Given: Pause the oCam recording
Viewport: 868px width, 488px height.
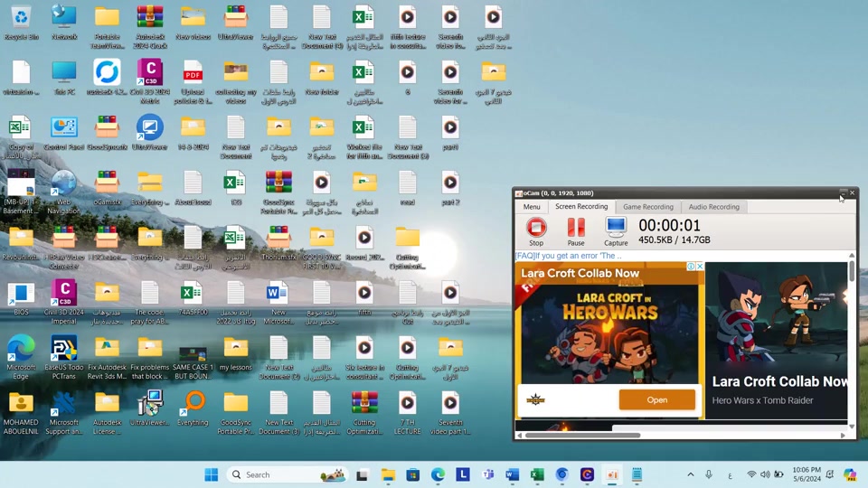Looking at the screenshot, I should [576, 232].
